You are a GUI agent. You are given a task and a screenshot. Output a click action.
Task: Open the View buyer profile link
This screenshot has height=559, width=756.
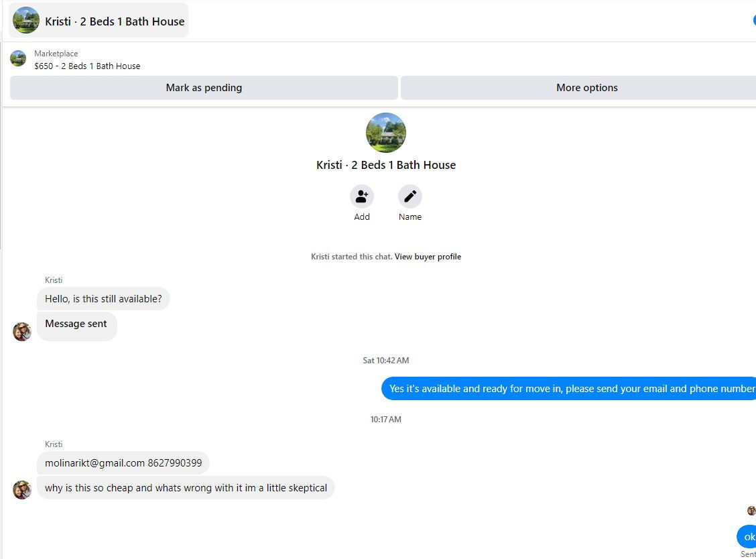click(x=428, y=257)
